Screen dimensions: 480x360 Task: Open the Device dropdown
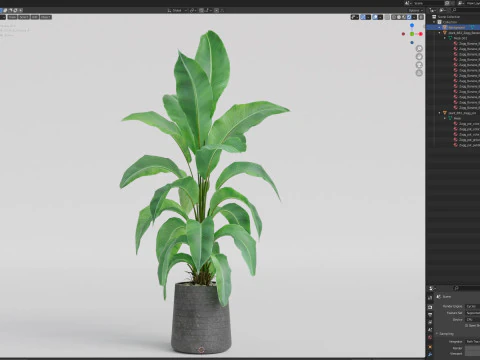473,320
